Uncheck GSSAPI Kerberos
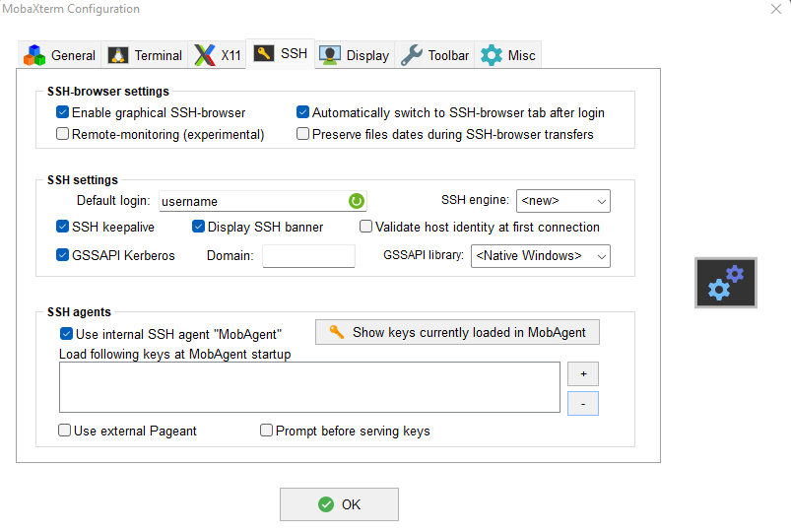The image size is (791, 532). [63, 255]
